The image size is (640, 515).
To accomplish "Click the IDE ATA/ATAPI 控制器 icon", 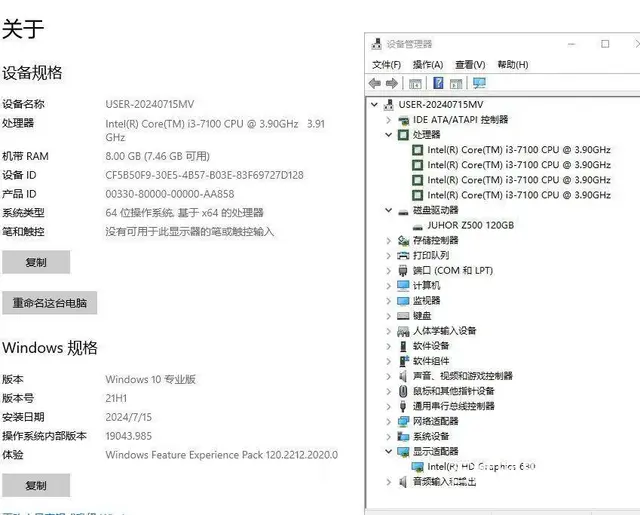I will (404, 120).
